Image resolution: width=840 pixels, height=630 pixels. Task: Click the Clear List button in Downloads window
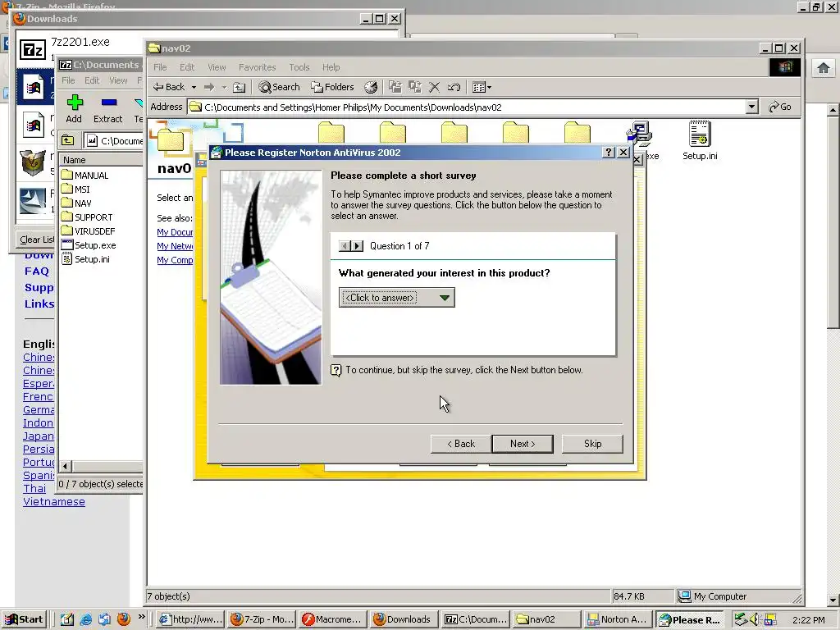tap(36, 240)
